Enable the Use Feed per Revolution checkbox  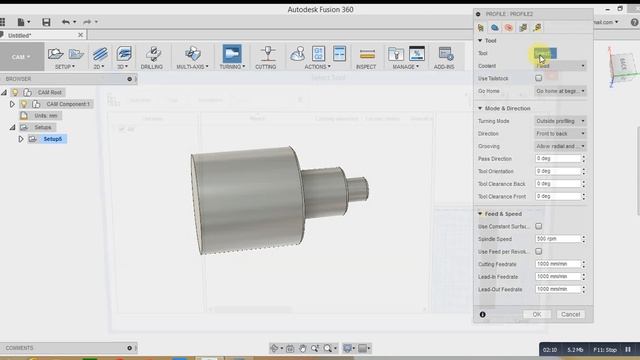point(538,251)
